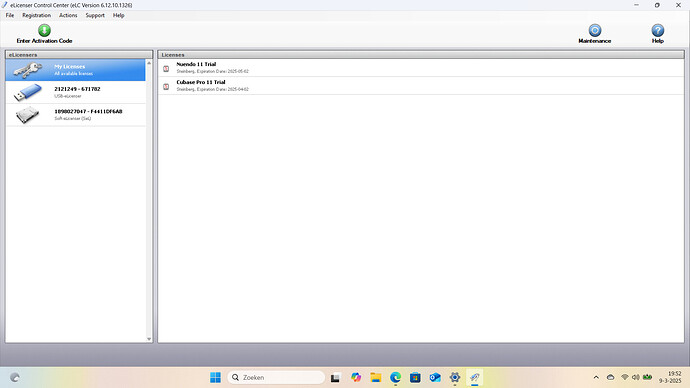690x388 pixels.
Task: Select the Cubase Pro 11 Trial license name
Action: pyautogui.click(x=201, y=82)
